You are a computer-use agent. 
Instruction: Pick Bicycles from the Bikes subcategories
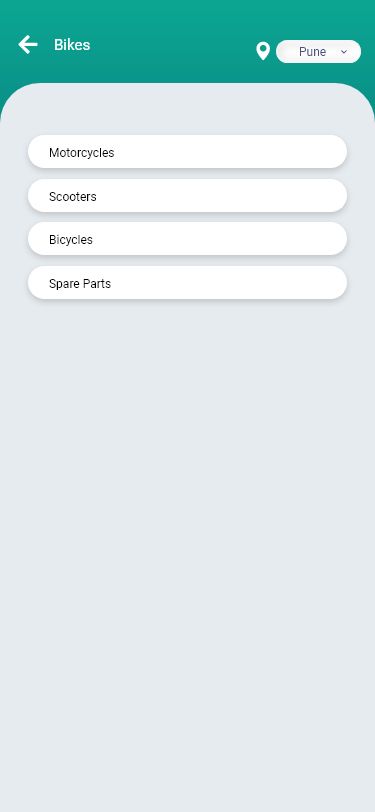coord(187,239)
